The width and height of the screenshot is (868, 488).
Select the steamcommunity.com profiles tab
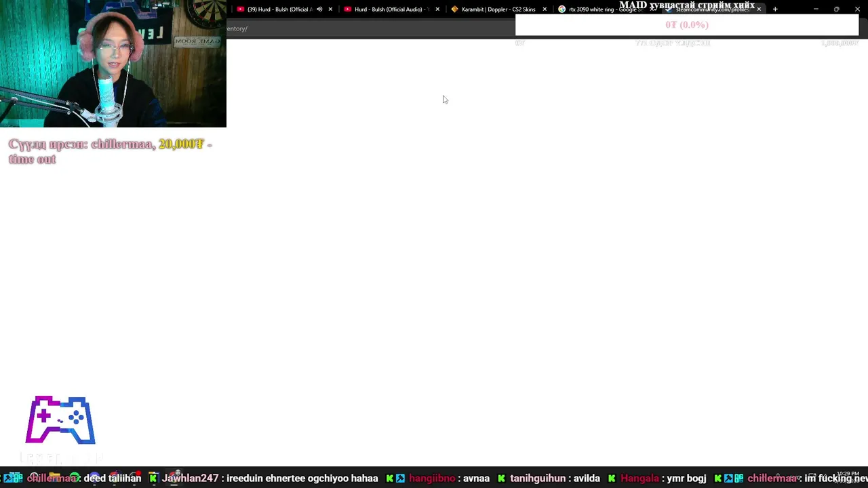click(x=712, y=9)
